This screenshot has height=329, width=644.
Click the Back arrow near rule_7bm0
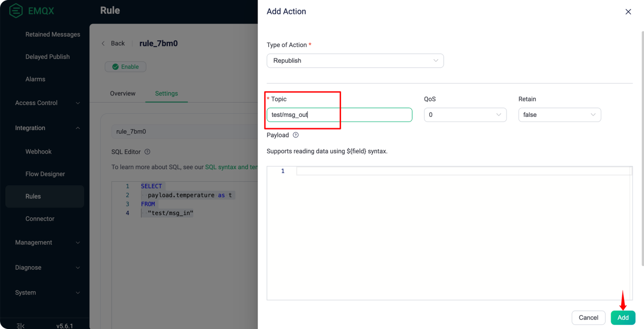click(x=103, y=43)
